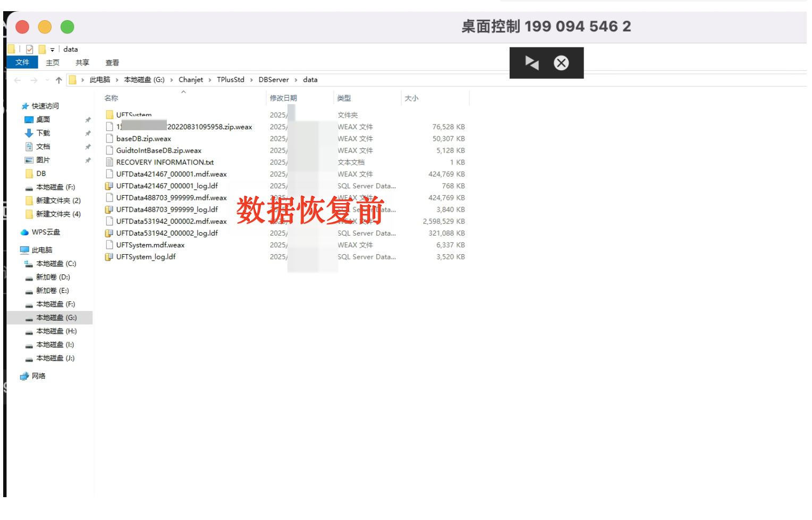The height and width of the screenshot is (520, 812).
Task: Click the database icon of UFTData421467_000001_log.ldf
Action: pyautogui.click(x=109, y=186)
